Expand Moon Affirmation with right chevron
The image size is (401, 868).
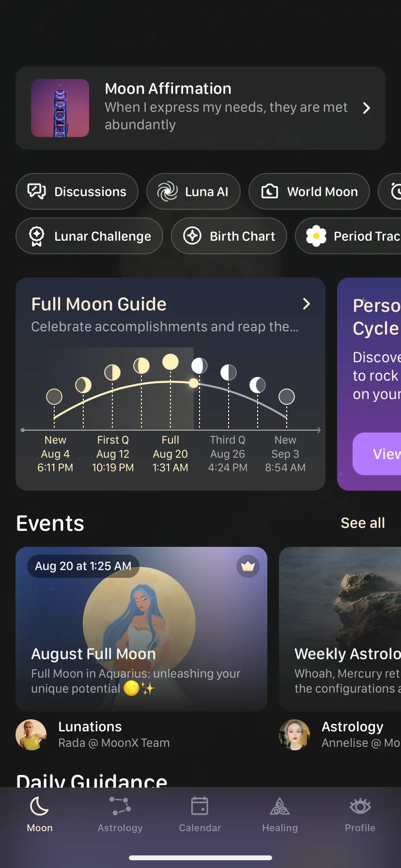click(x=367, y=108)
